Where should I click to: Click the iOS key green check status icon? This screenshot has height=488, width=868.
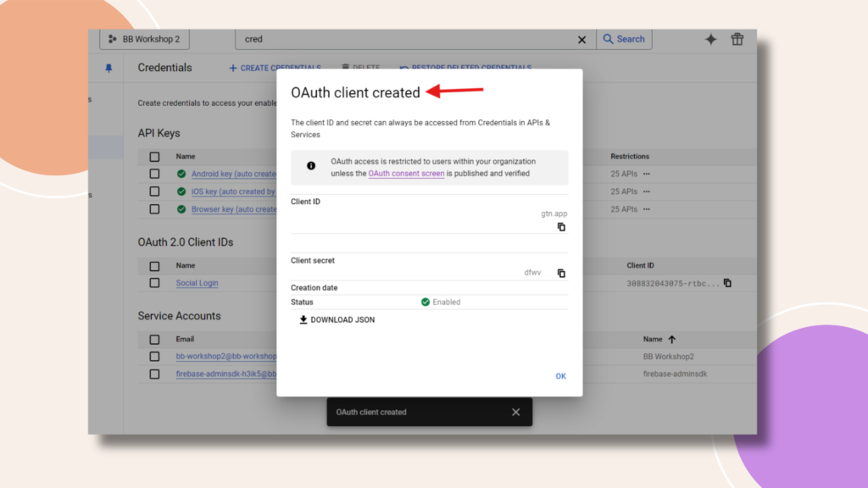(x=181, y=192)
